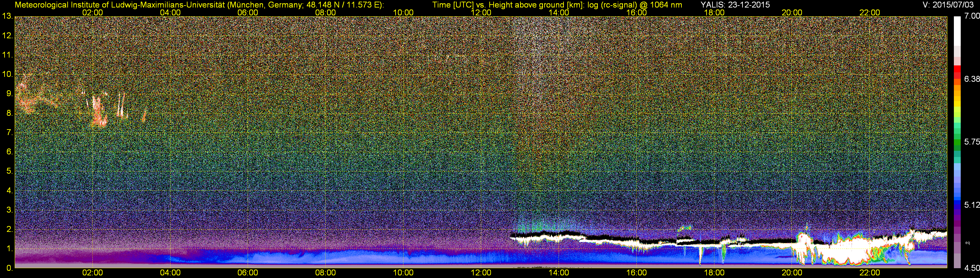Click the 7.00 colorbar maximum value
The width and height of the screenshot is (980, 278).
point(972,16)
